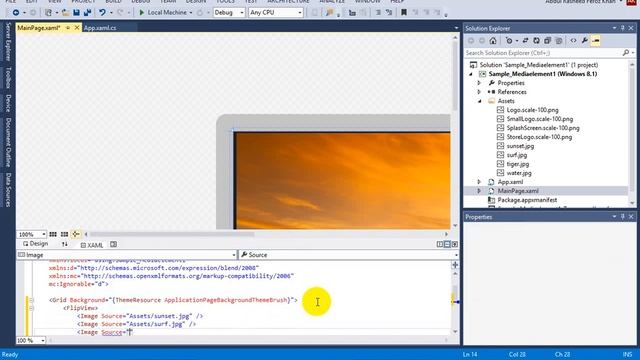Switch to the MainPage.xaml tab
This screenshot has height=360, width=640.
(x=39, y=28)
